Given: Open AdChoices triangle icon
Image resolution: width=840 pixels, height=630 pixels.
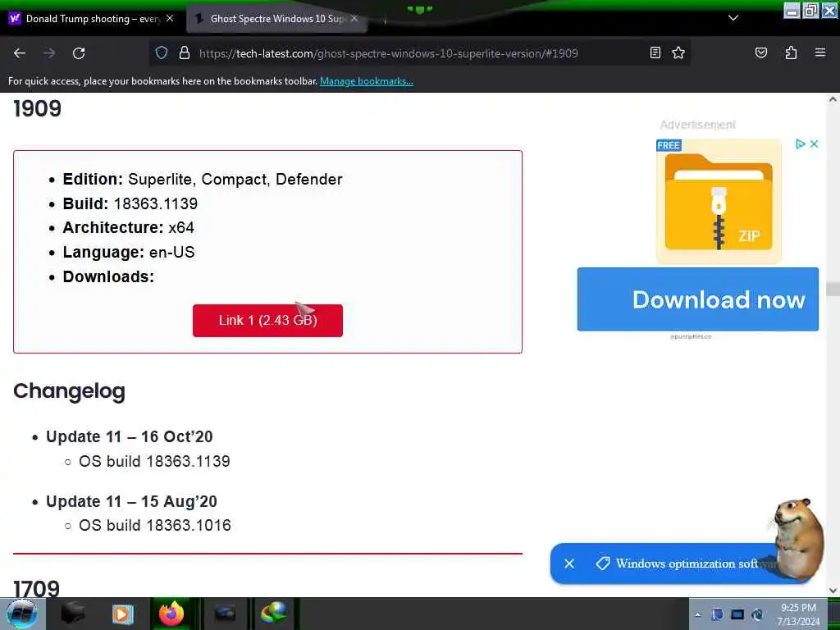Looking at the screenshot, I should click(800, 144).
